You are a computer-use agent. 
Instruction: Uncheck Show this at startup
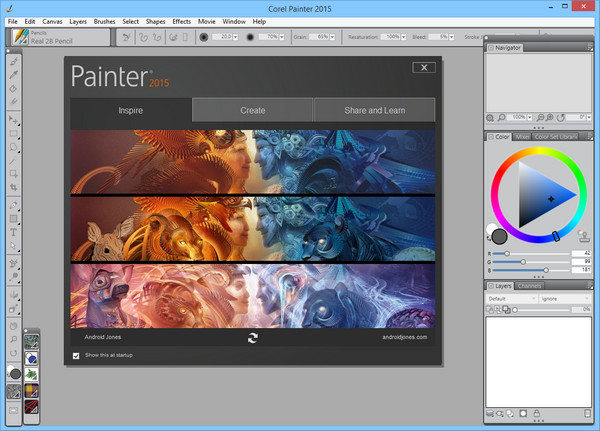77,355
